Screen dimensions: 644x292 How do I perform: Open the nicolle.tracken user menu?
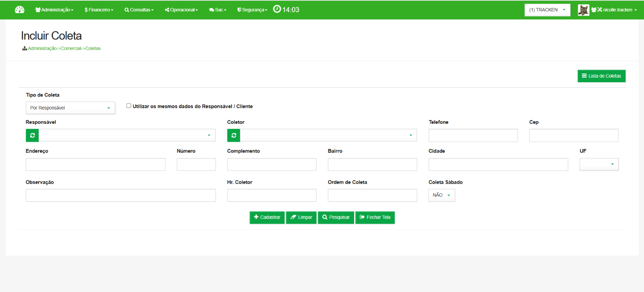pyautogui.click(x=614, y=10)
